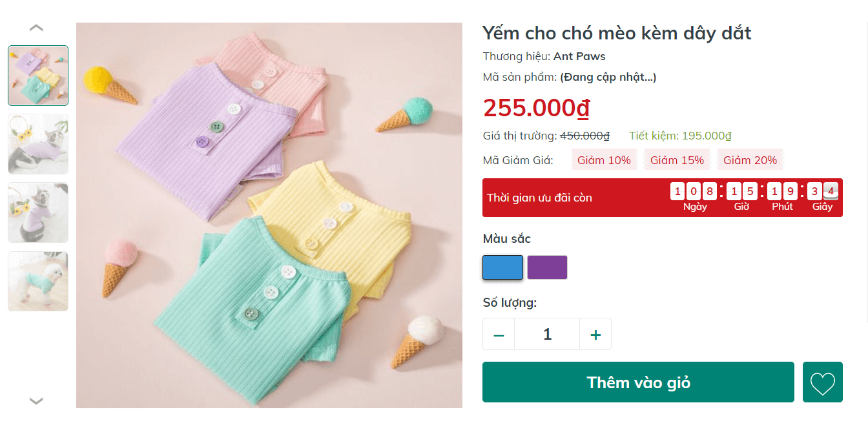Viewport: 868px width, 425px height.
Task: Show first thumbnail of four colored shirts
Action: pyautogui.click(x=38, y=76)
